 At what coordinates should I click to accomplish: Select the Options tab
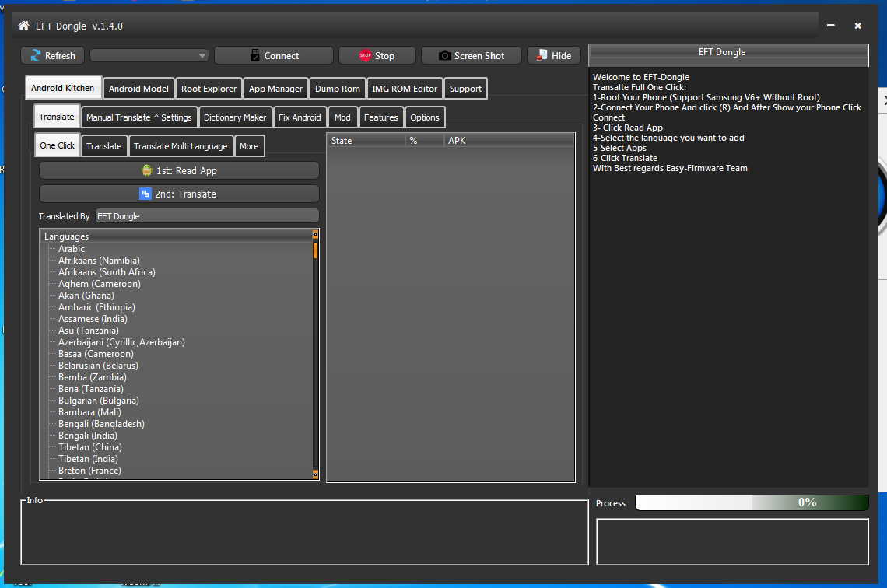[x=425, y=116]
